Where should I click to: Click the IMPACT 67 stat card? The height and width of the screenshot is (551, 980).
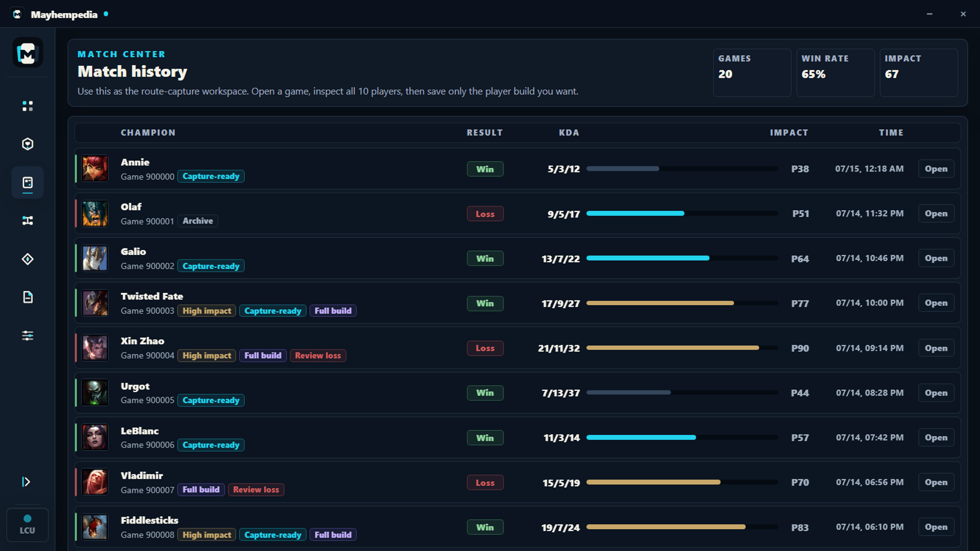pos(918,72)
